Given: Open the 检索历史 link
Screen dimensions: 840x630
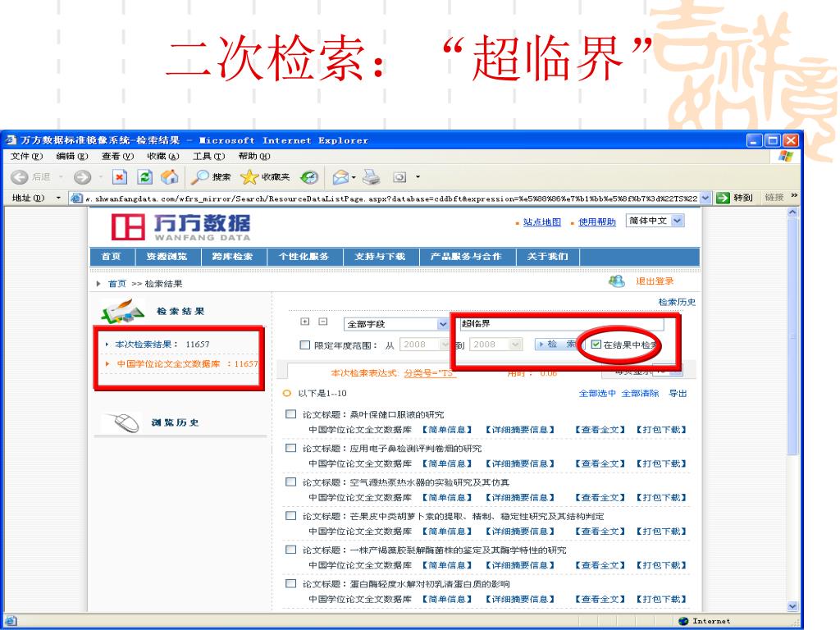Looking at the screenshot, I should click(x=677, y=302).
